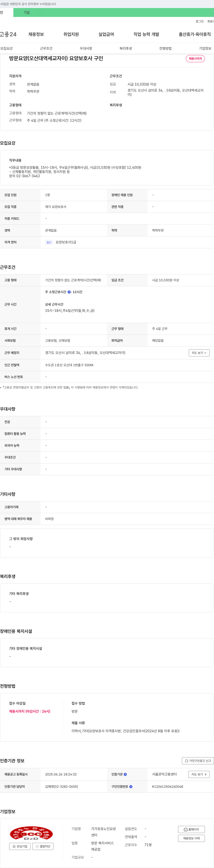The width and height of the screenshot is (214, 868).
Task: Click 고용보험, 산재보험 insurance value
Action: [x=58, y=341]
